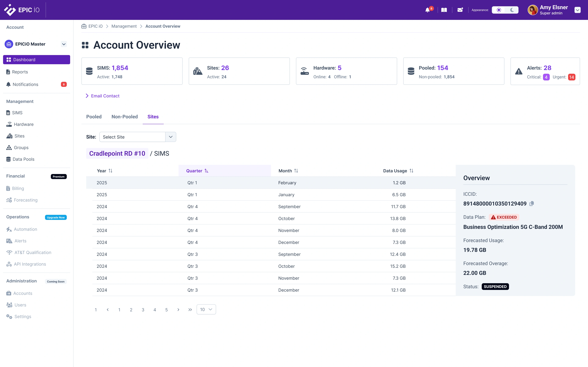Sort table by Year column

105,171
